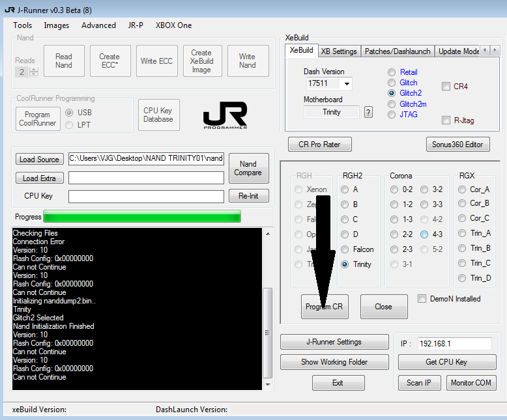Click into the CPU Key text field
507x420 pixels.
pos(146,197)
